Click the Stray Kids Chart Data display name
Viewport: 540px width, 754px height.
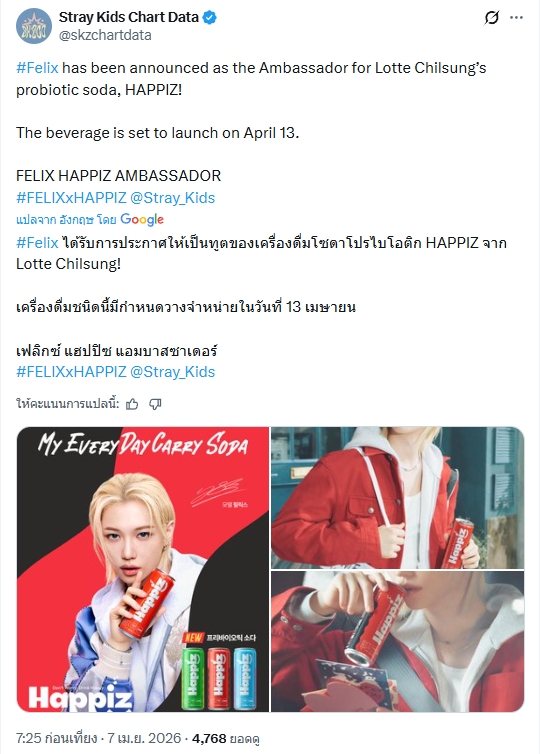pyautogui.click(x=129, y=17)
